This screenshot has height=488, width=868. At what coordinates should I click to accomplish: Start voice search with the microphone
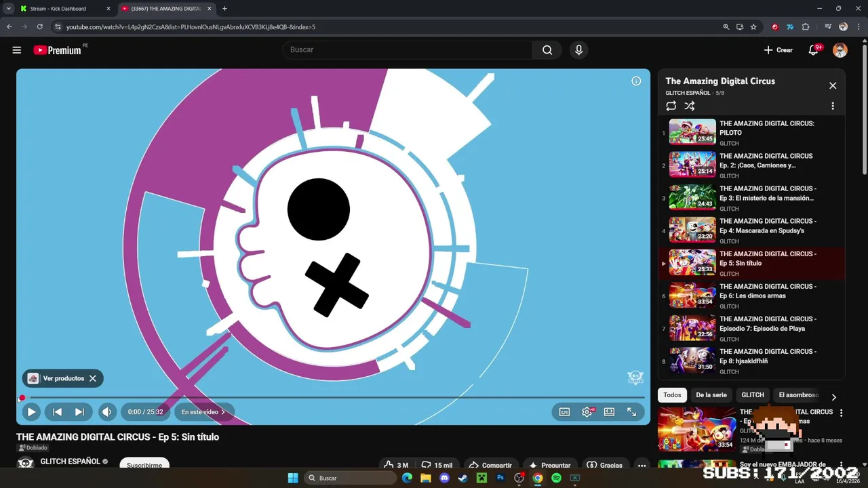pos(578,49)
